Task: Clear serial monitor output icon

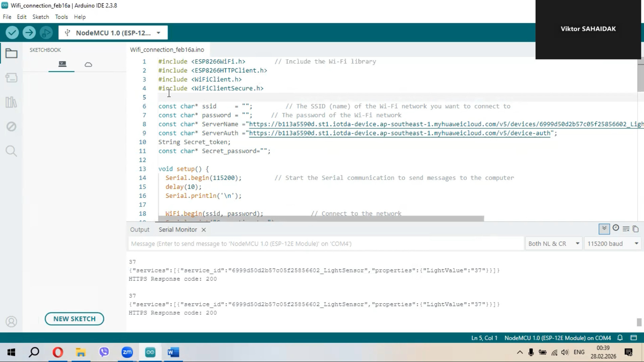Action: point(626,229)
